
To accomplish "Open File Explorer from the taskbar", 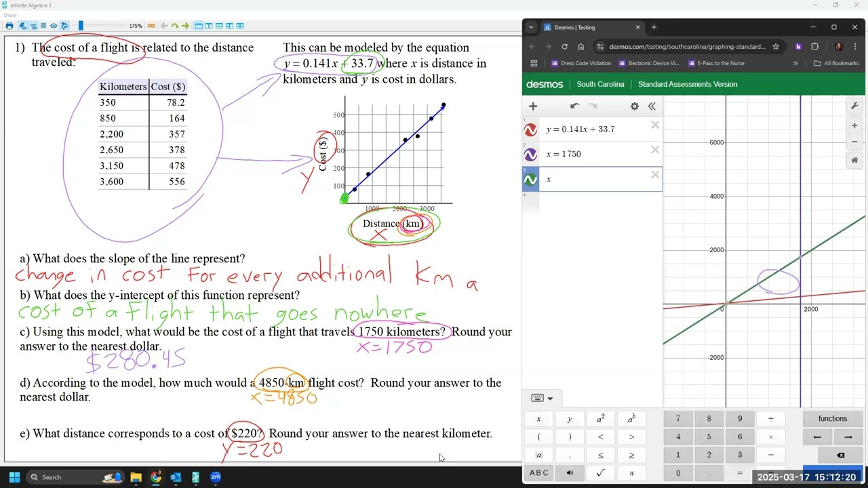I will 136,477.
